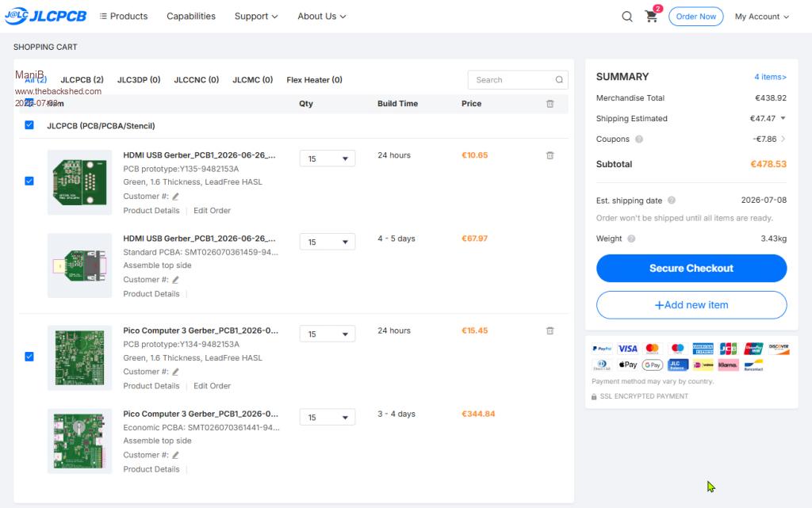Click the American Express payment icon
Image resolution: width=812 pixels, height=508 pixels.
(x=703, y=349)
